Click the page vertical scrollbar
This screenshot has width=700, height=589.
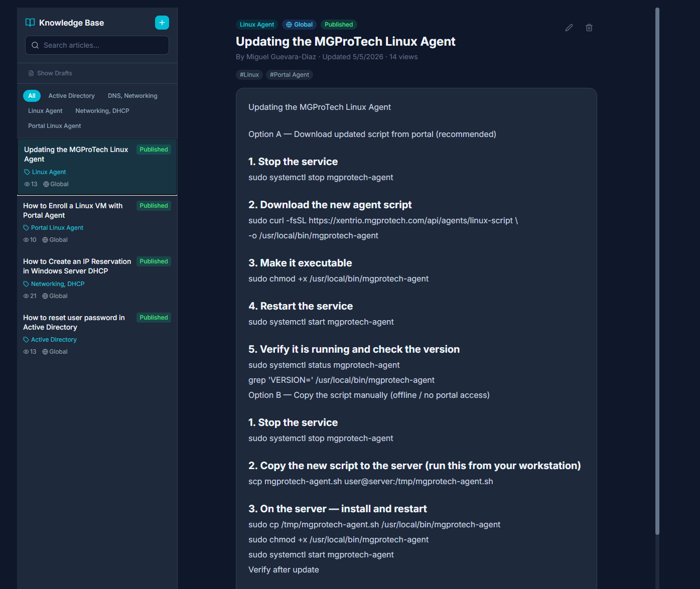pyautogui.click(x=657, y=271)
